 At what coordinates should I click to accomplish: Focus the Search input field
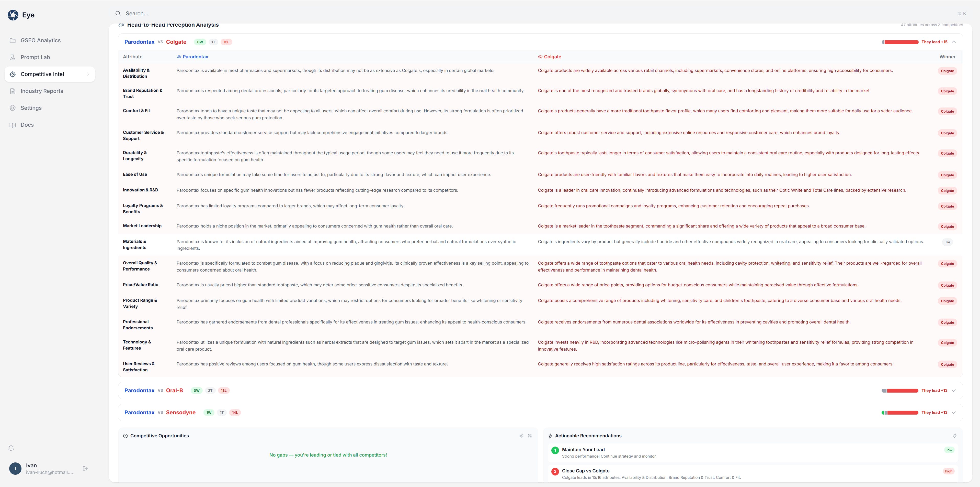click(x=266, y=13)
